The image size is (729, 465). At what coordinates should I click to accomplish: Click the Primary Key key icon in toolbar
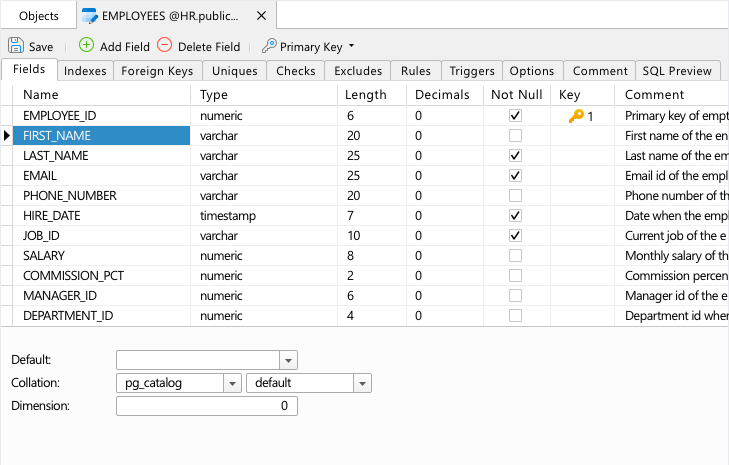pos(269,46)
